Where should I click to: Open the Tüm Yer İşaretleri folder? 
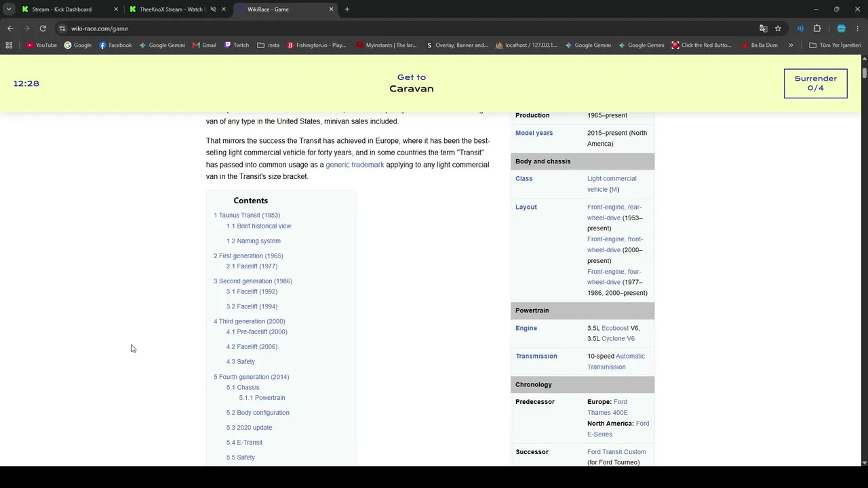click(x=835, y=45)
